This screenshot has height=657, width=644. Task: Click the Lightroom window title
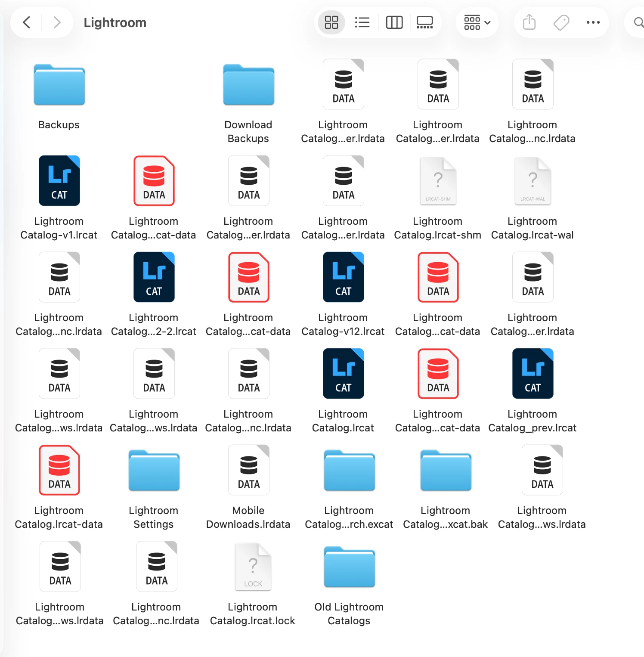115,22
